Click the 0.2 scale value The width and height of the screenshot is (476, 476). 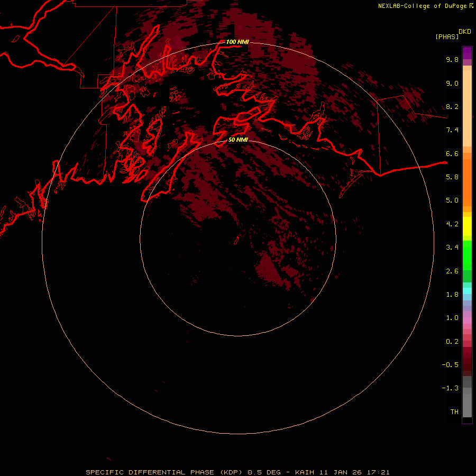pyautogui.click(x=452, y=342)
